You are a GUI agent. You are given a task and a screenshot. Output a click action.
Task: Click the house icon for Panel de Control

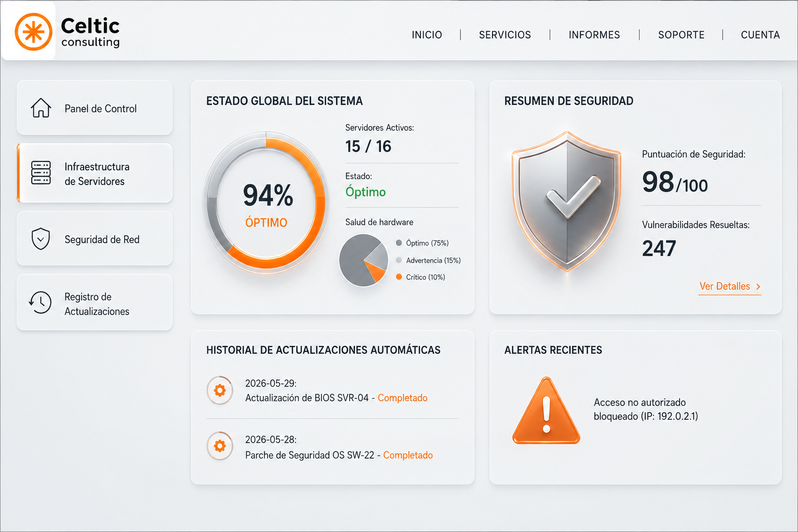(41, 108)
